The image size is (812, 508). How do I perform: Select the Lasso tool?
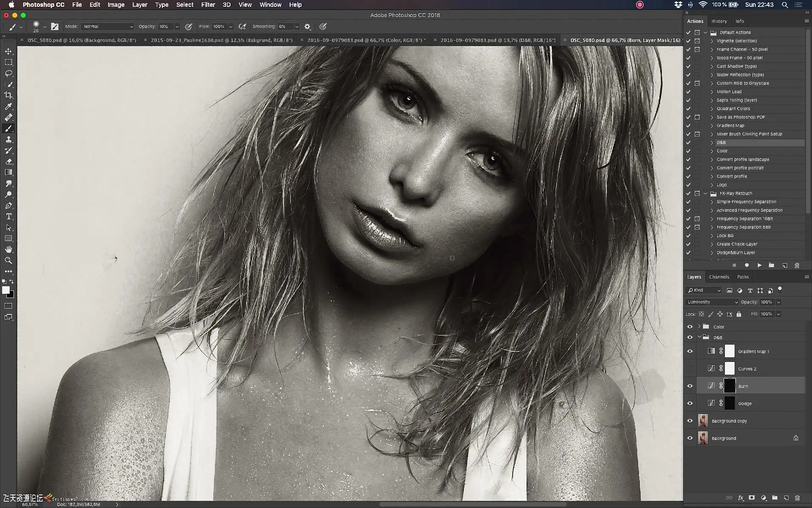tap(8, 73)
